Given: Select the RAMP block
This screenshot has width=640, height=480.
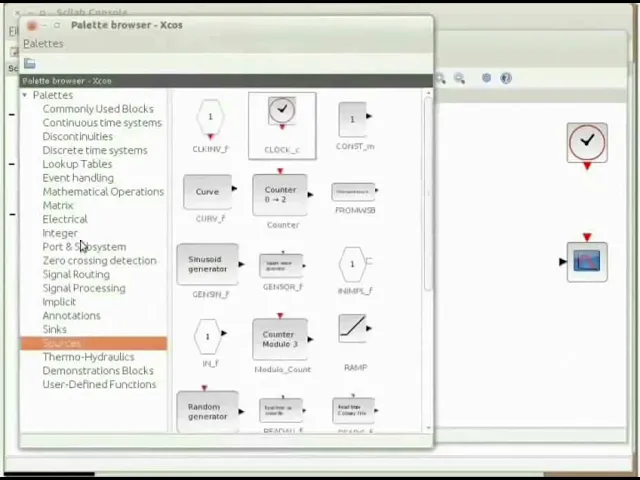Looking at the screenshot, I should coord(355,329).
